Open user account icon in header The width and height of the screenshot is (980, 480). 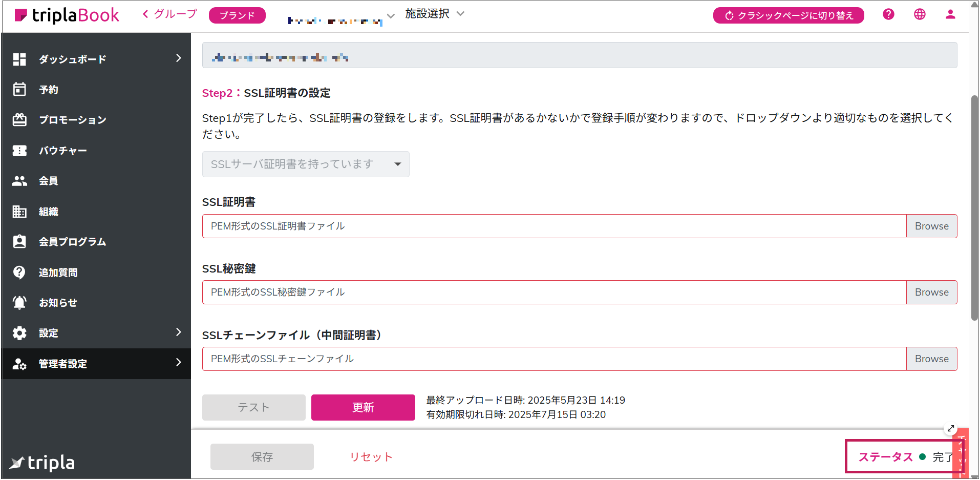950,14
